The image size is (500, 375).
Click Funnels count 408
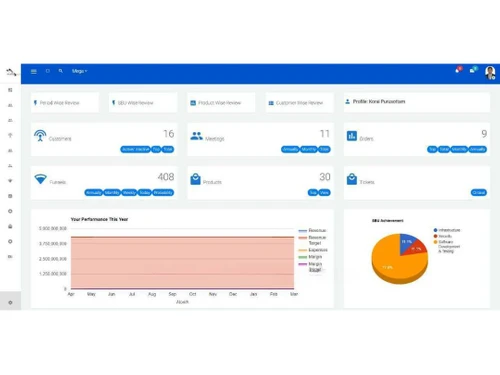pyautogui.click(x=166, y=177)
